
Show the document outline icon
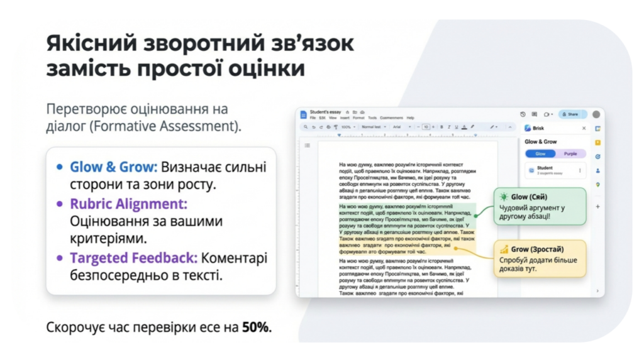click(x=307, y=145)
